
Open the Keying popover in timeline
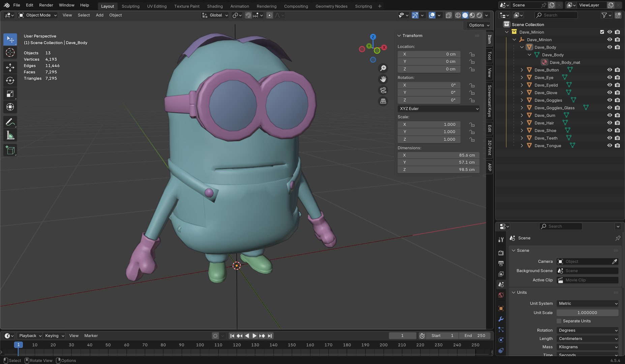[x=54, y=336]
